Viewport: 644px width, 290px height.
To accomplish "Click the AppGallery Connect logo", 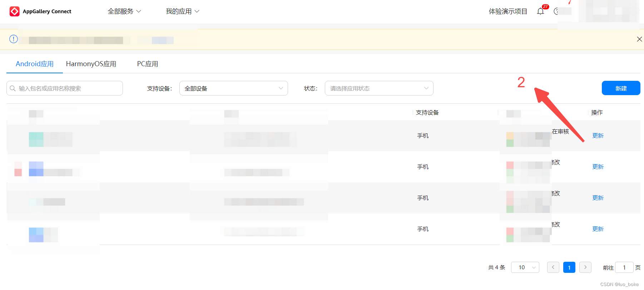I will [x=40, y=11].
